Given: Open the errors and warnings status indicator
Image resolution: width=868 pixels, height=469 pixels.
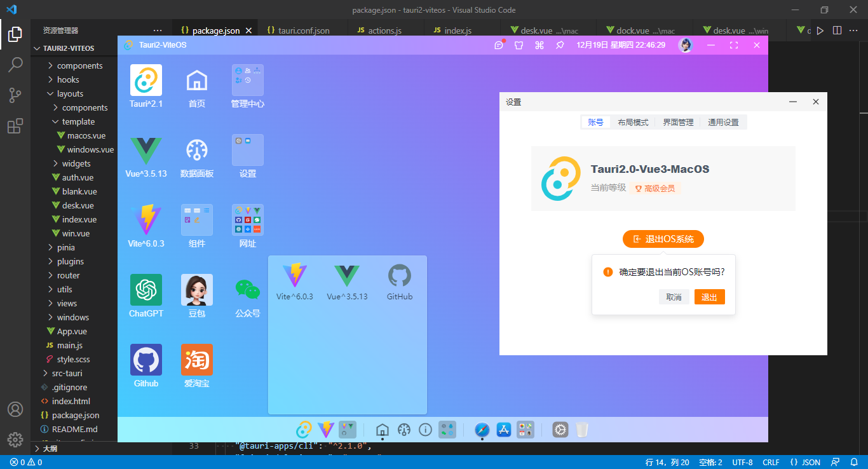Looking at the screenshot, I should pyautogui.click(x=26, y=462).
